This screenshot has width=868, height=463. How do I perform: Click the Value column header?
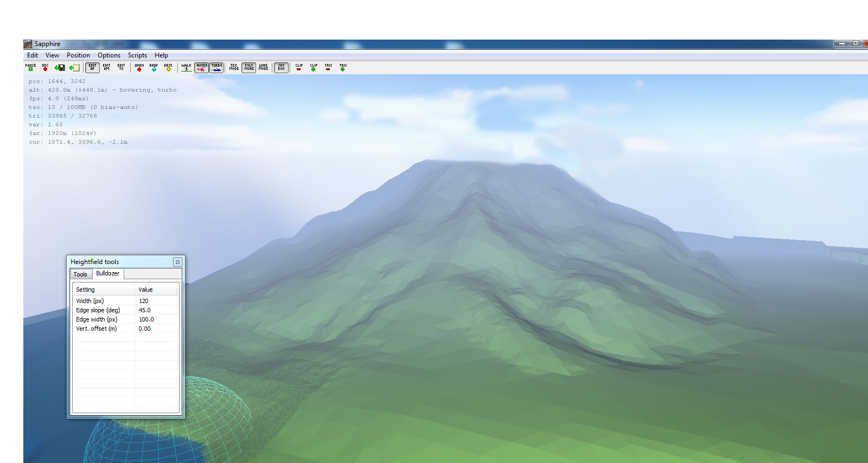(157, 290)
